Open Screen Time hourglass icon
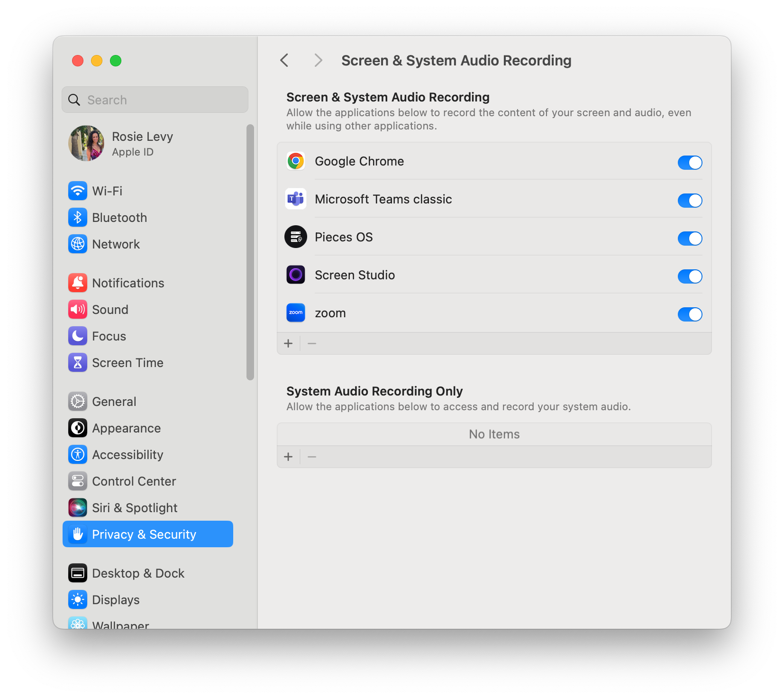This screenshot has height=699, width=784. (x=78, y=363)
